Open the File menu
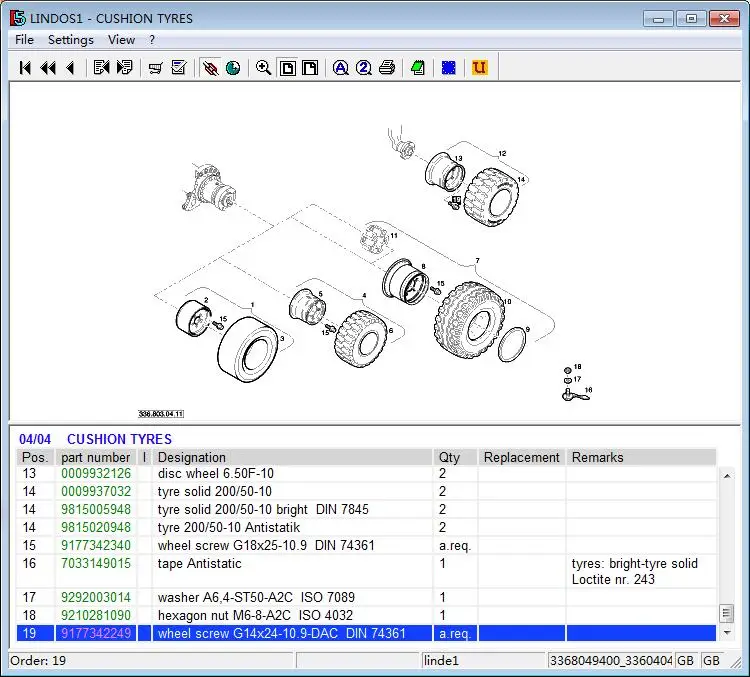Viewport: 750px width, 677px height. [x=25, y=40]
